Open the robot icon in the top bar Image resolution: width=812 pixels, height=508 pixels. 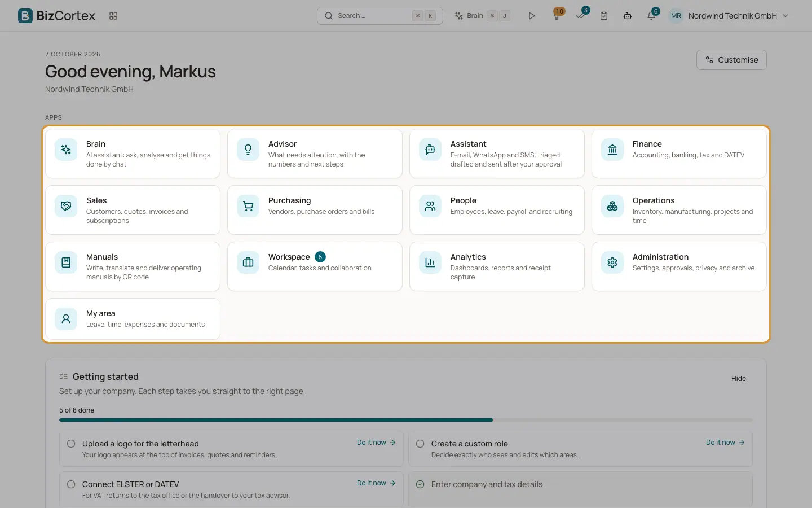[x=628, y=16]
